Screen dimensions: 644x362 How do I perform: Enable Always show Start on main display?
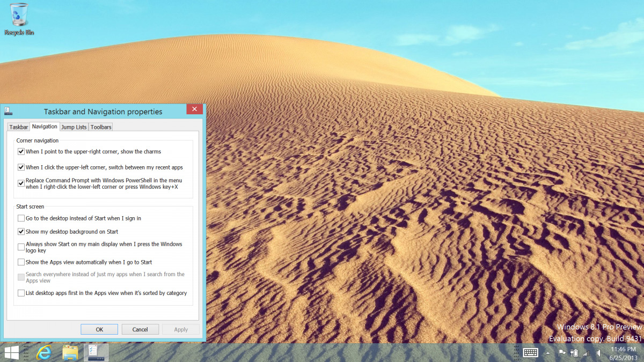click(21, 247)
